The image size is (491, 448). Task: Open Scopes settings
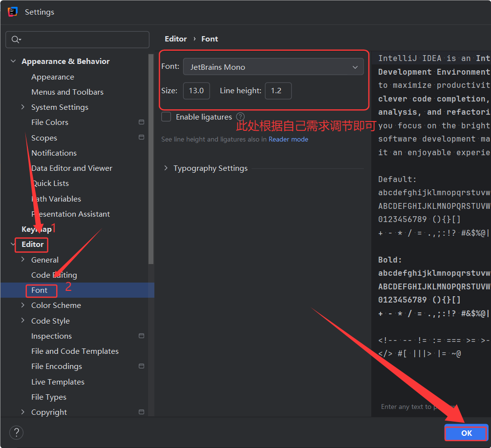coord(44,138)
